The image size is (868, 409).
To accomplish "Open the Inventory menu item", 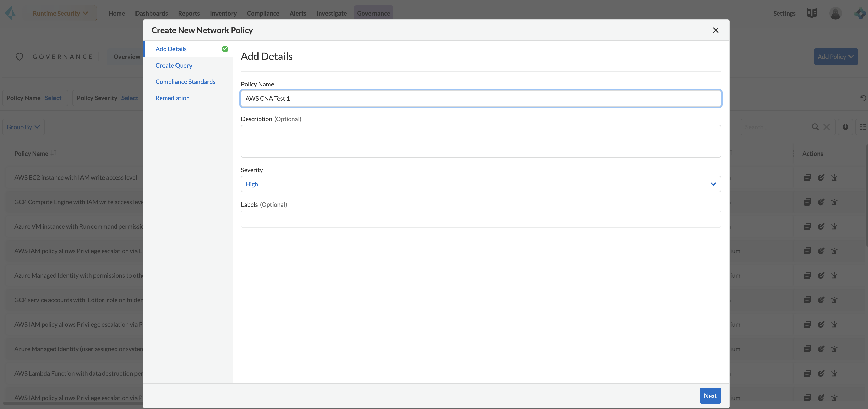I will click(x=223, y=13).
